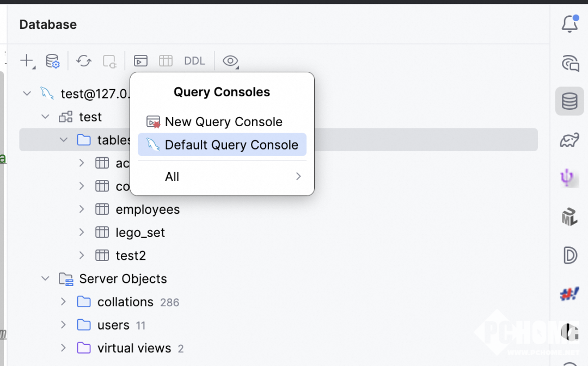The height and width of the screenshot is (366, 588).
Task: Open the All submenu arrow
Action: [x=298, y=176]
